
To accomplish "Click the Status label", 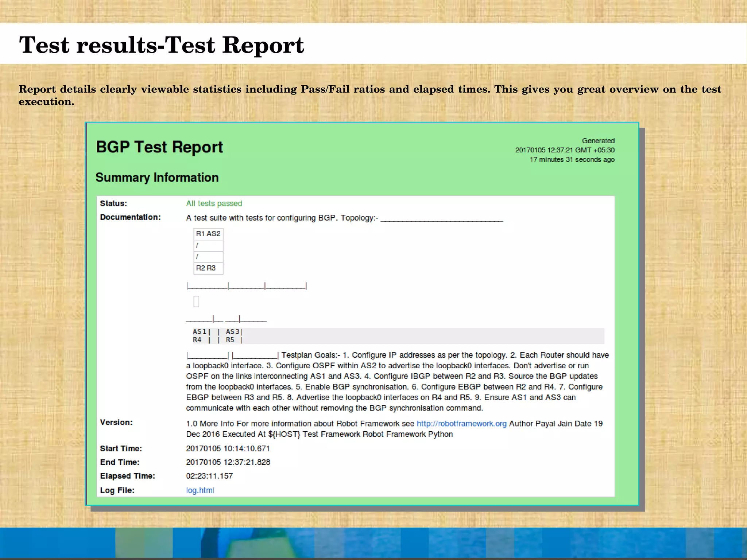I will pos(113,203).
